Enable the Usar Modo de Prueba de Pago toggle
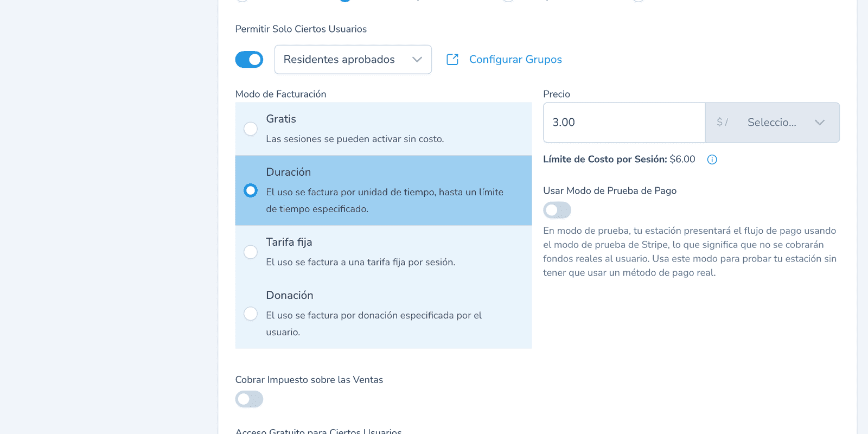 click(x=557, y=210)
